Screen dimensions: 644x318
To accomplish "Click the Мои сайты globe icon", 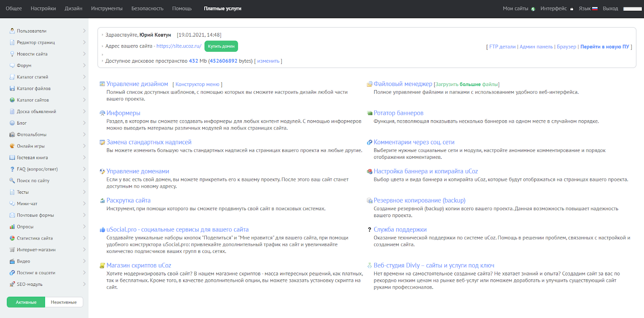I will [x=533, y=9].
